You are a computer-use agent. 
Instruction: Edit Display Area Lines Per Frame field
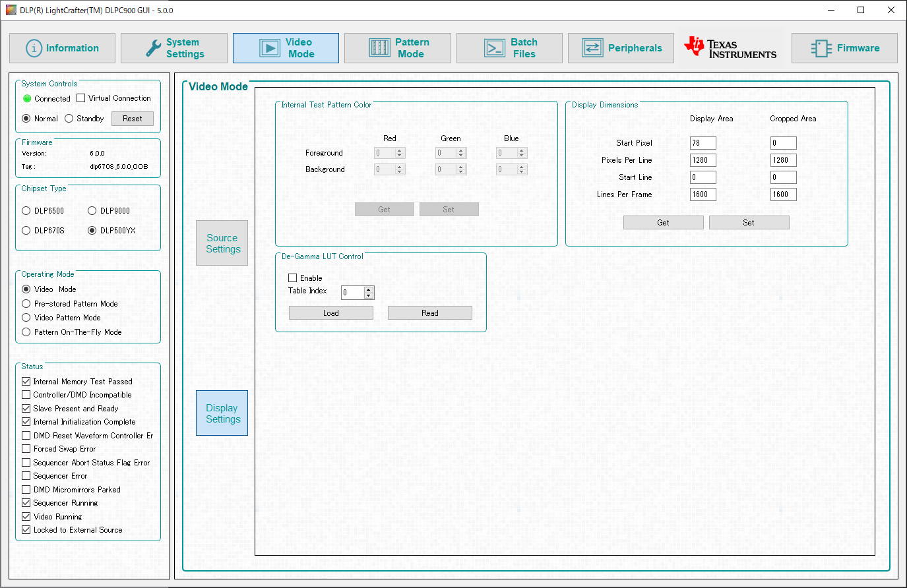coord(703,194)
